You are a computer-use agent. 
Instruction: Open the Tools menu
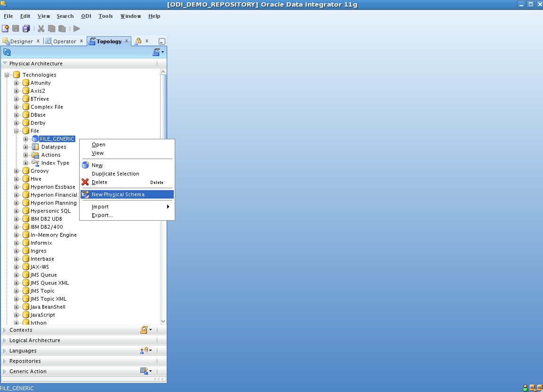105,16
